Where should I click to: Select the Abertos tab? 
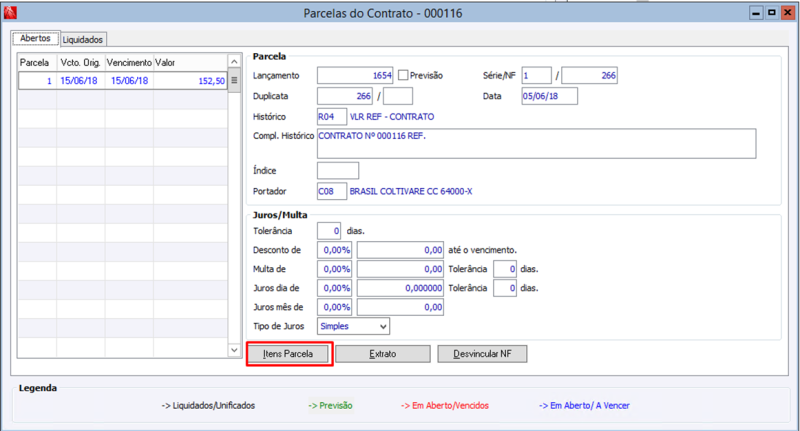coord(35,38)
